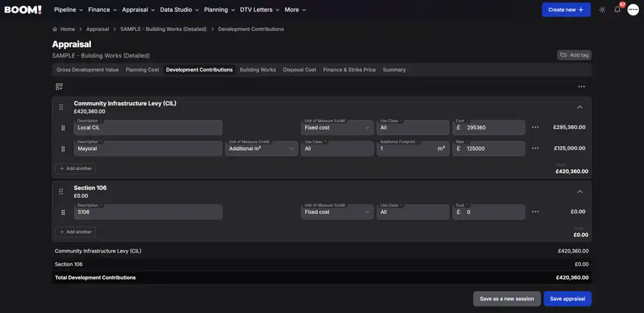Click Add another under CIL section
Viewport: 644px width, 313px height.
click(x=75, y=168)
